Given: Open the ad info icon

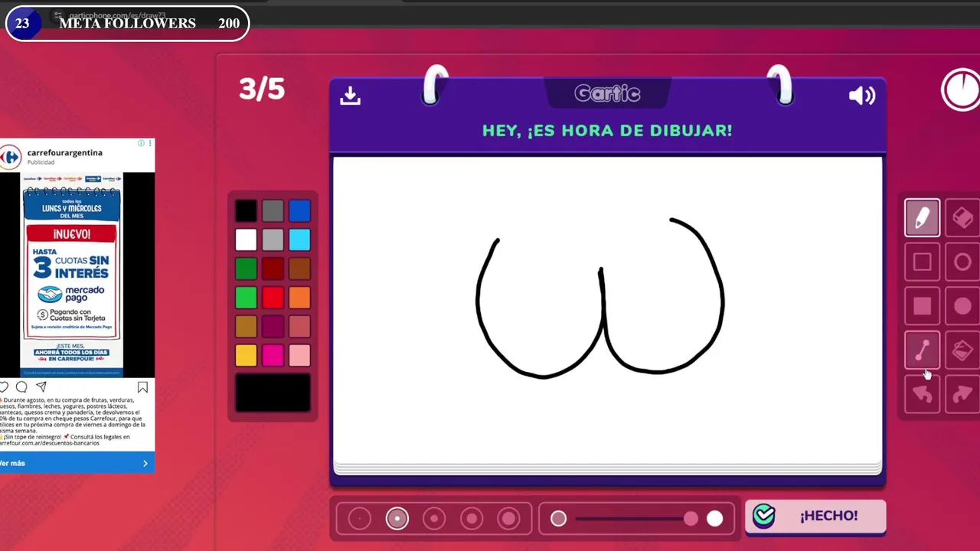Looking at the screenshot, I should pos(141,143).
